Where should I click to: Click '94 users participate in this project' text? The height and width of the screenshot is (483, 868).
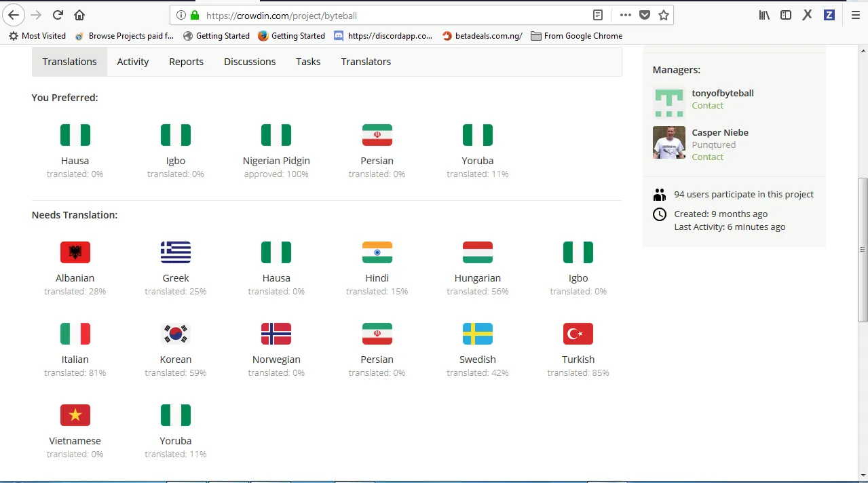(744, 195)
